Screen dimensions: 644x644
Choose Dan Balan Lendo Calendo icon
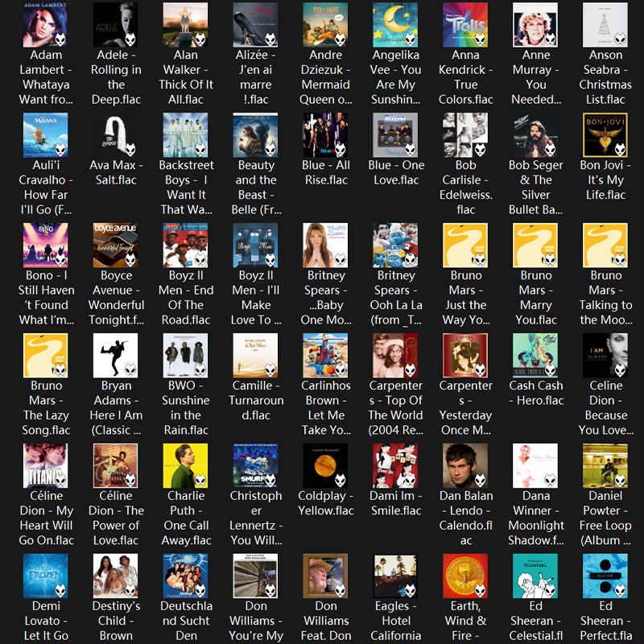click(x=465, y=466)
